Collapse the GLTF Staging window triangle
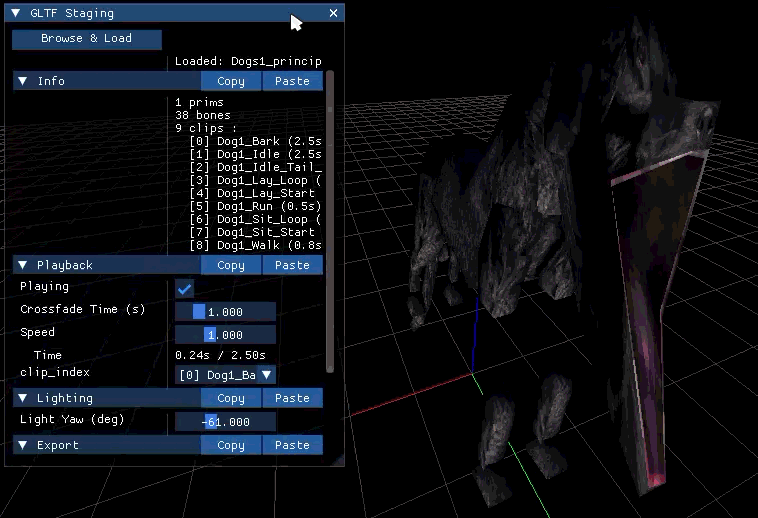758x518 pixels. [15, 13]
